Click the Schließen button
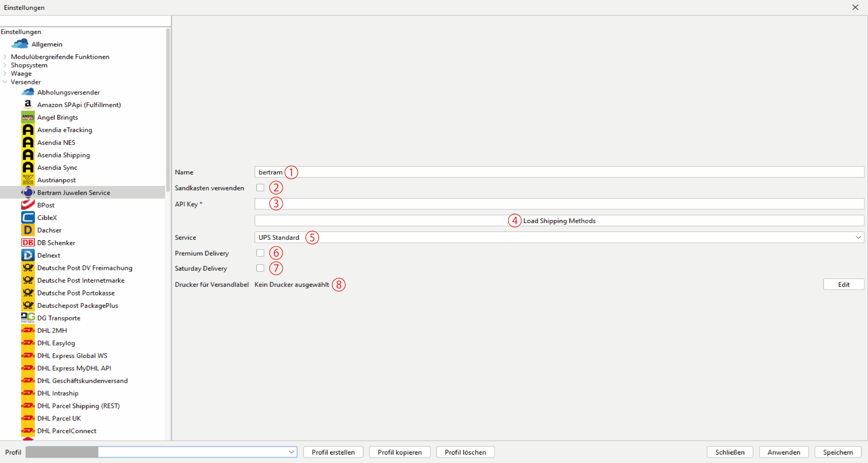 730,452
